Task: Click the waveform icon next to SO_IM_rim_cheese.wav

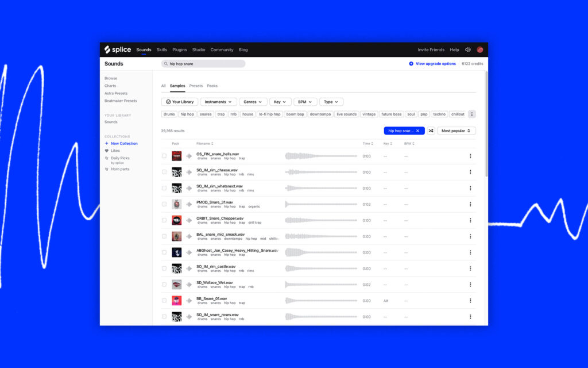Action: [189, 171]
